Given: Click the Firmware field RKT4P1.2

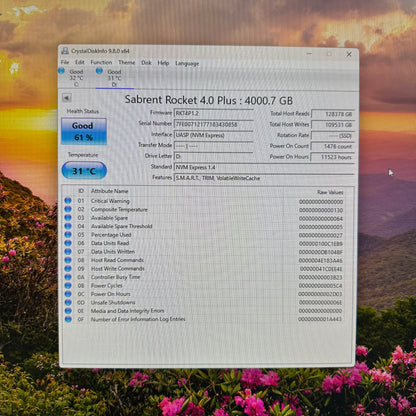Looking at the screenshot, I should pos(214,113).
